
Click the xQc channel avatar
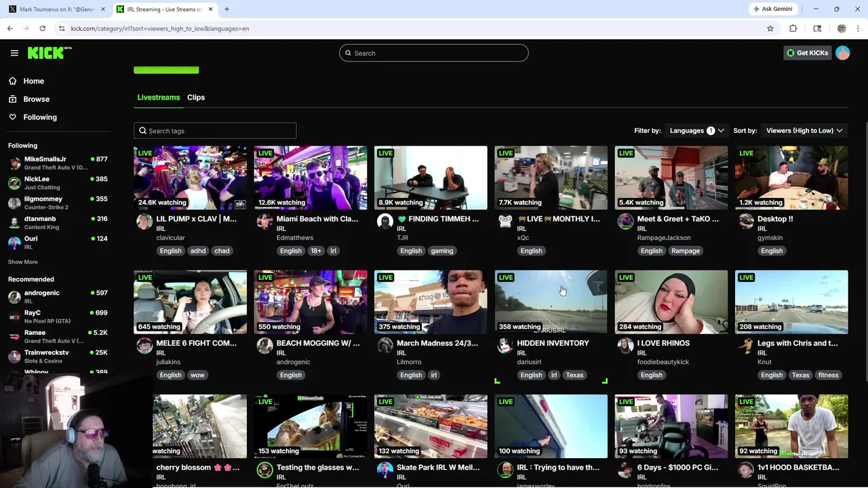point(505,222)
